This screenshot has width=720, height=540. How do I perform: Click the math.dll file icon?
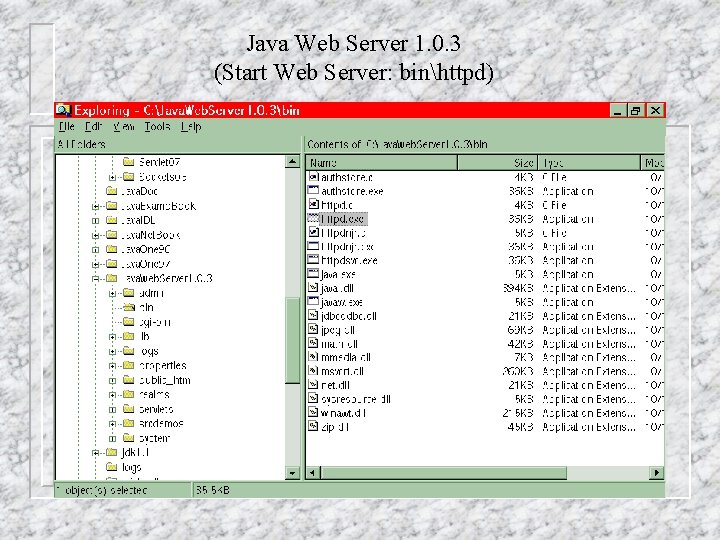[313, 343]
